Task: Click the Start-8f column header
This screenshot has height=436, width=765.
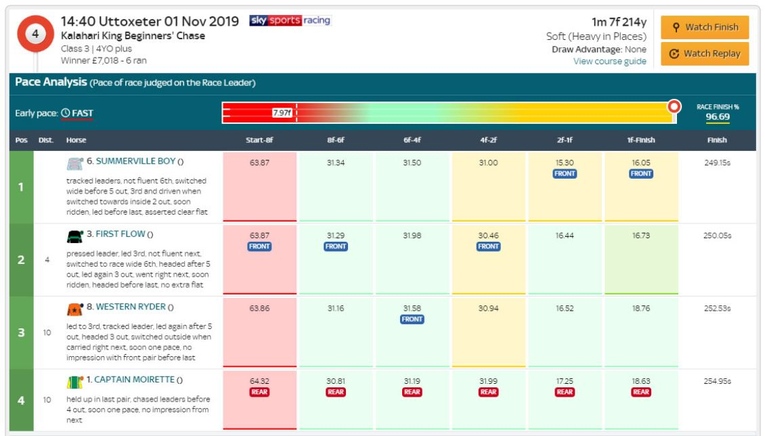Action: click(259, 140)
